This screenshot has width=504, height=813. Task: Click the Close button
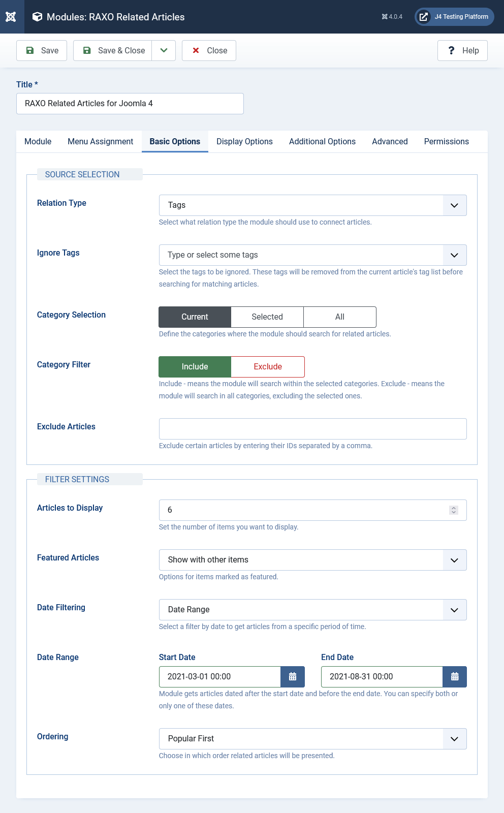tap(209, 50)
